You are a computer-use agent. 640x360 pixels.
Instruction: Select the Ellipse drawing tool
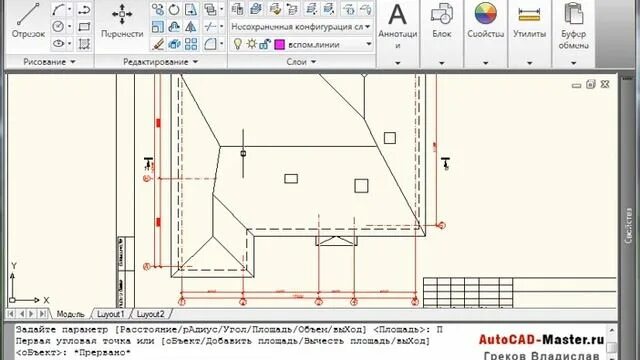[x=58, y=43]
